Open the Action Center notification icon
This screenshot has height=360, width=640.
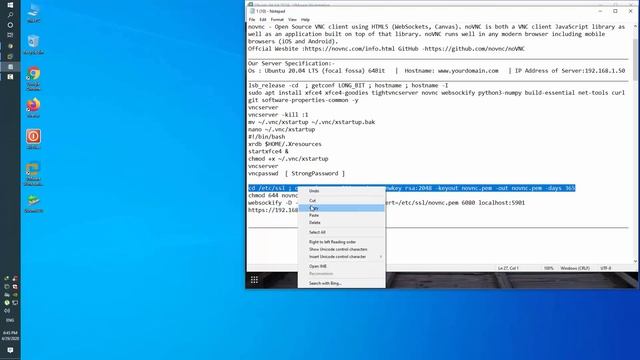[10, 350]
